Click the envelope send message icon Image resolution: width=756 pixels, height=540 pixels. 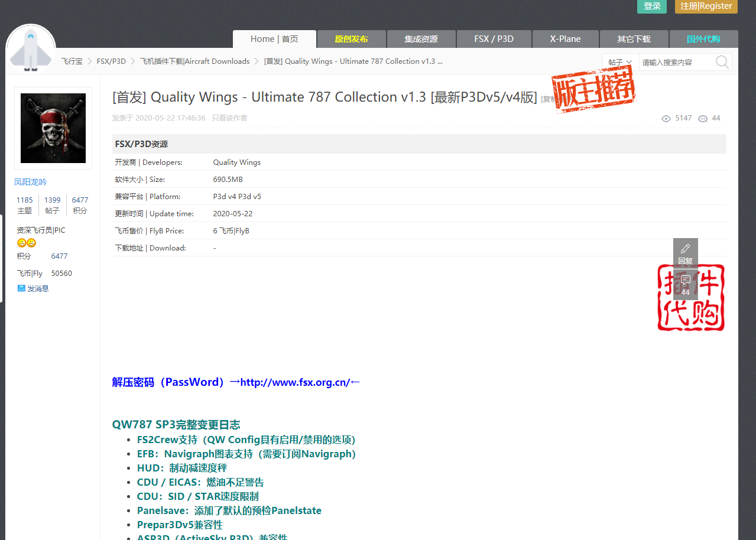tap(21, 288)
